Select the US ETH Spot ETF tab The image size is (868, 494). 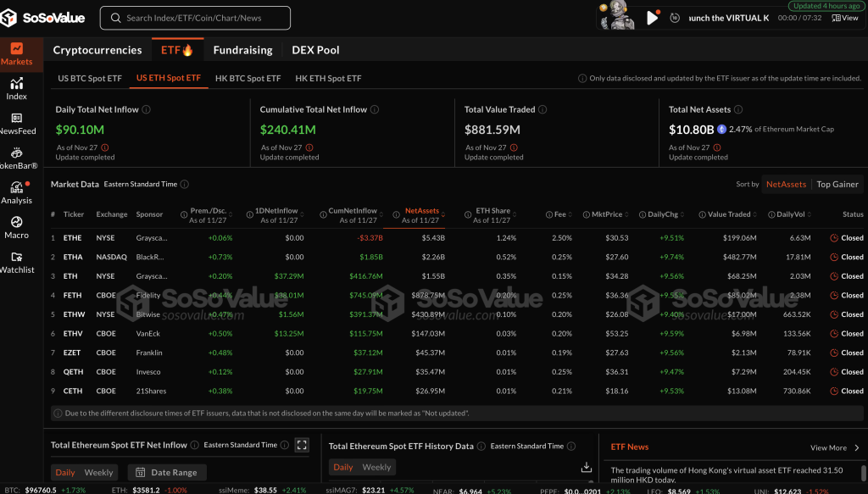(169, 78)
